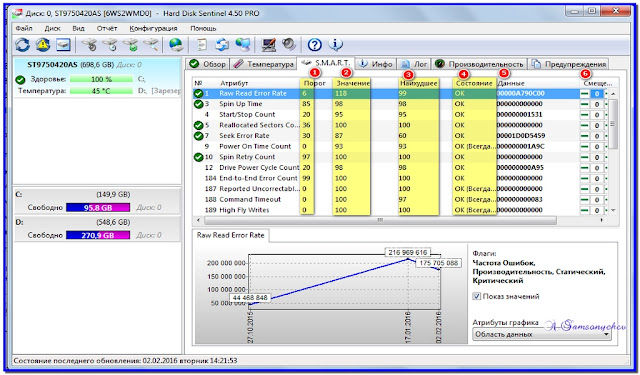Click the C: free space 95.8 GB bar
The image size is (640, 375).
pyautogui.click(x=98, y=208)
